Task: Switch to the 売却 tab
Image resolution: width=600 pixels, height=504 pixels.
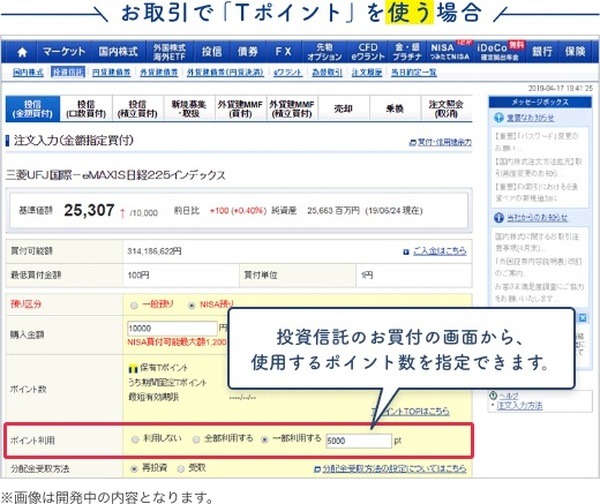Action: coord(343,109)
